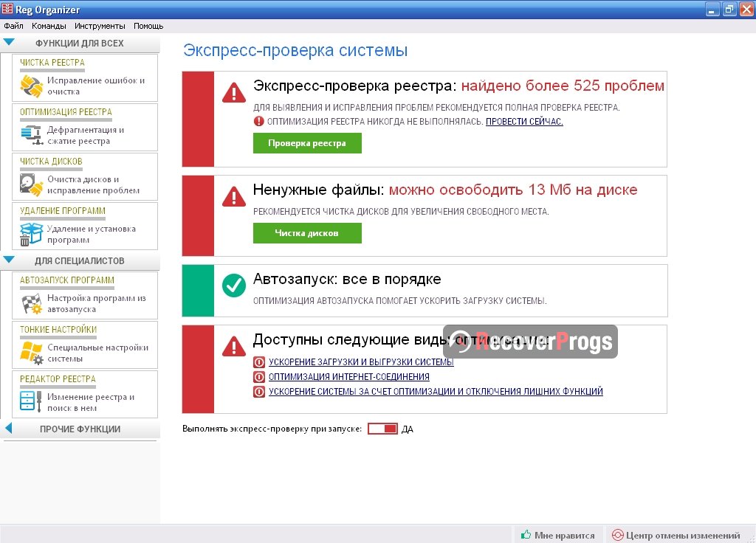Click Удаление и установка программ description

[x=92, y=235]
